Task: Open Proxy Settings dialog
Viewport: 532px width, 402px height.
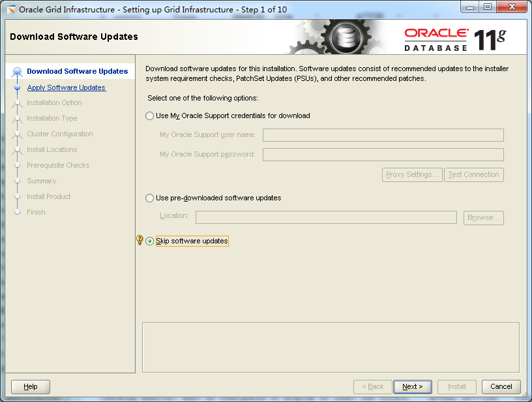Action: tap(412, 174)
